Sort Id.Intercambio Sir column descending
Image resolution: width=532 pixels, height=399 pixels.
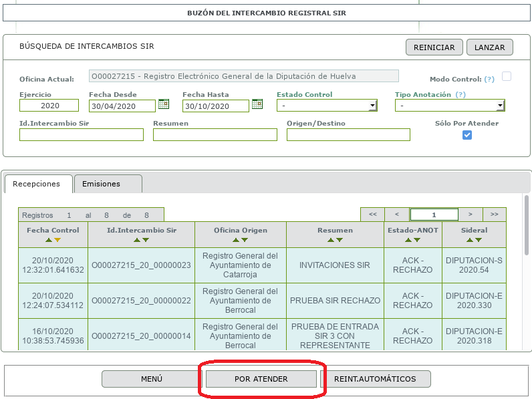146,240
